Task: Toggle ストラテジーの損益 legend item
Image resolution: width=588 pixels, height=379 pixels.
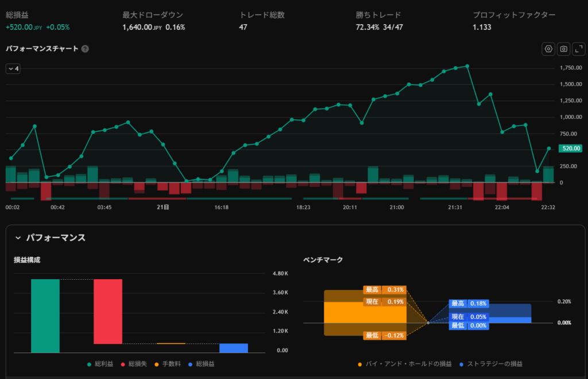Action: (x=491, y=364)
